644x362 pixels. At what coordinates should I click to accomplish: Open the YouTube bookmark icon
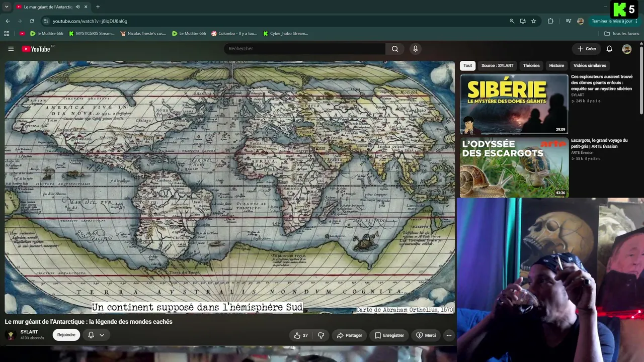(22, 34)
